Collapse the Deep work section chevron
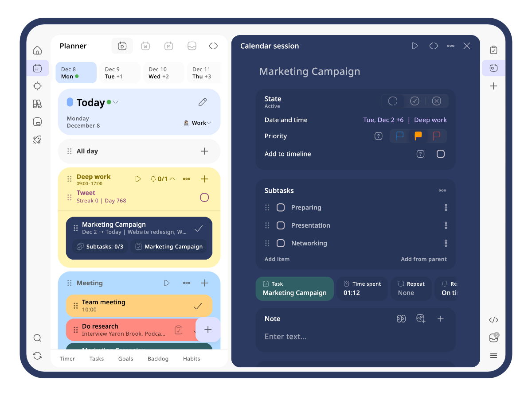This screenshot has width=532, height=396. pyautogui.click(x=172, y=179)
